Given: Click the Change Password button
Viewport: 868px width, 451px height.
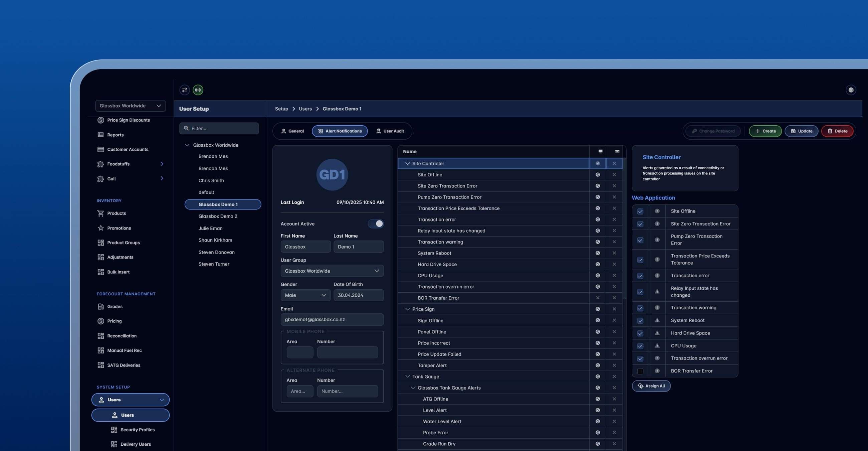Looking at the screenshot, I should pyautogui.click(x=713, y=131).
